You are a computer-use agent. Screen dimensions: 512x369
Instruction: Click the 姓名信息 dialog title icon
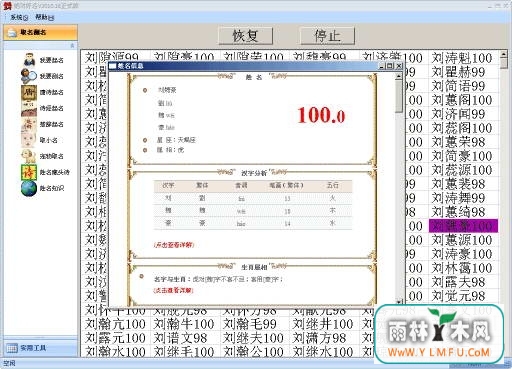point(112,66)
